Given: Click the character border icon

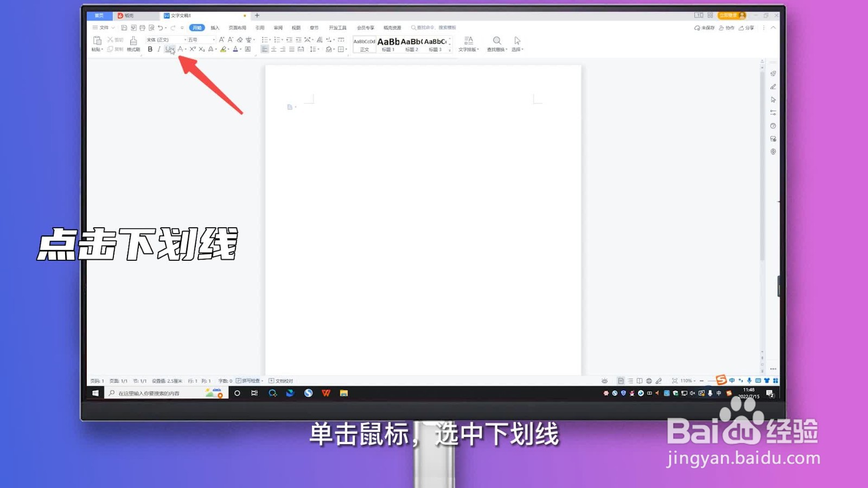Looking at the screenshot, I should [x=248, y=49].
